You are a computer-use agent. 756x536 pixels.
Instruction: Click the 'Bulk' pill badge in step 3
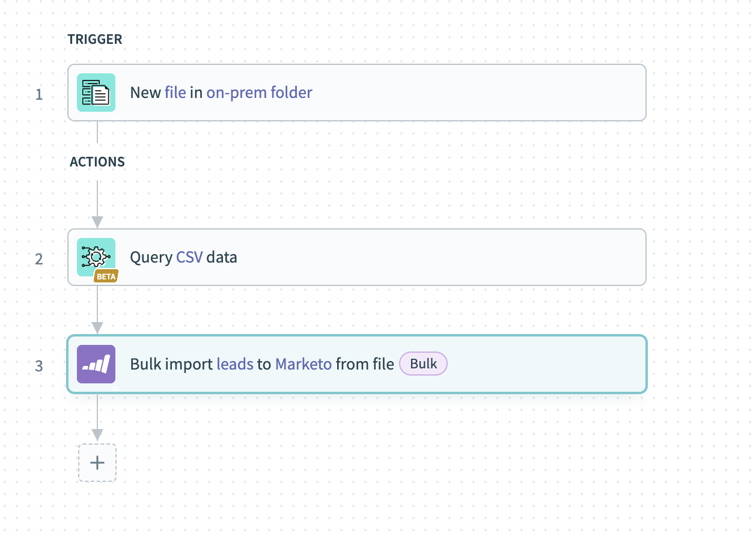pos(423,364)
